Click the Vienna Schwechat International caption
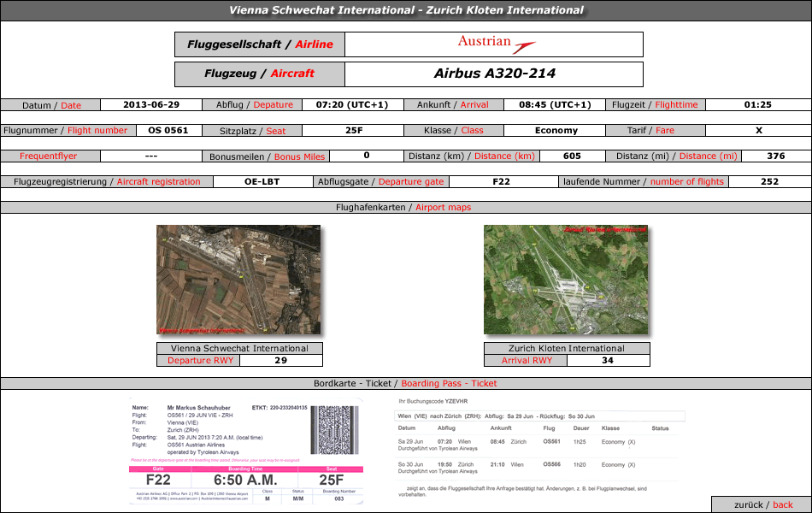The width and height of the screenshot is (812, 513). 240,348
